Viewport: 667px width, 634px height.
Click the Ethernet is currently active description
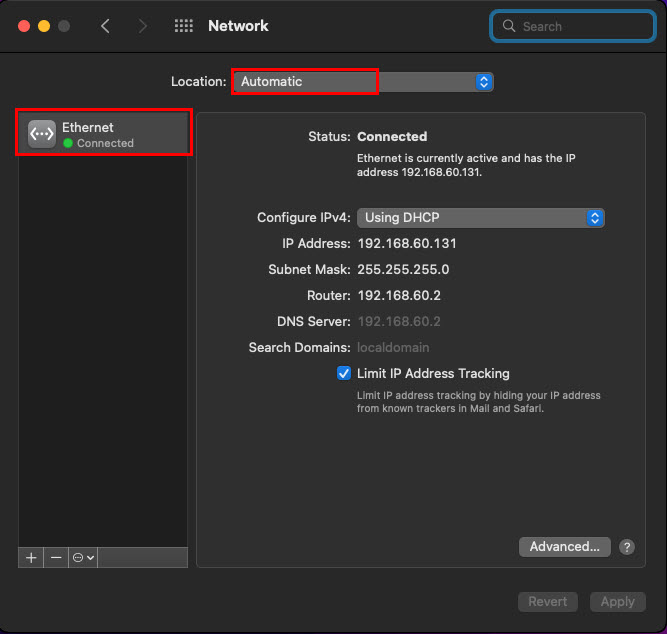[466, 165]
